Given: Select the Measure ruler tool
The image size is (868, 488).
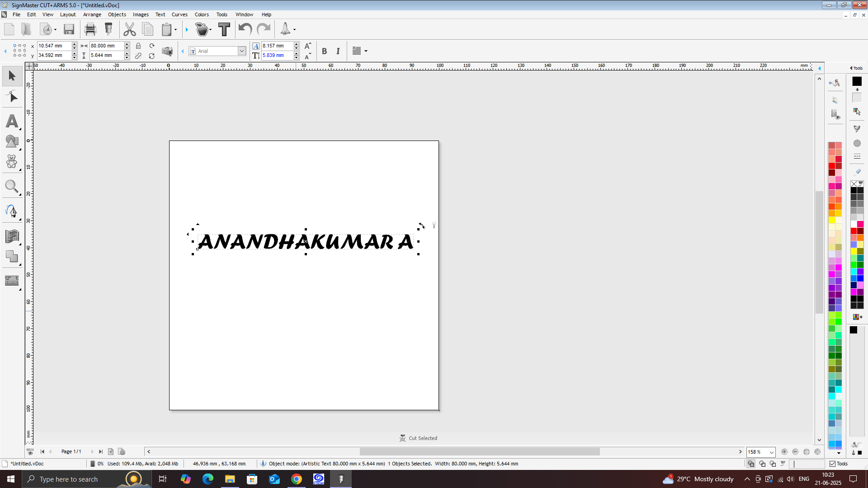Looking at the screenshot, I should point(12,280).
